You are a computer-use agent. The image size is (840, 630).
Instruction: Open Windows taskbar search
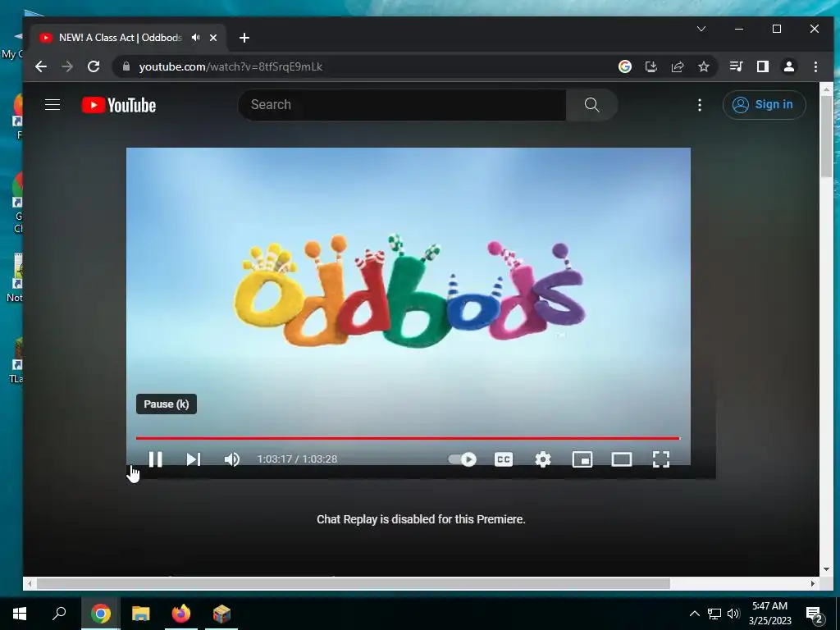point(59,614)
